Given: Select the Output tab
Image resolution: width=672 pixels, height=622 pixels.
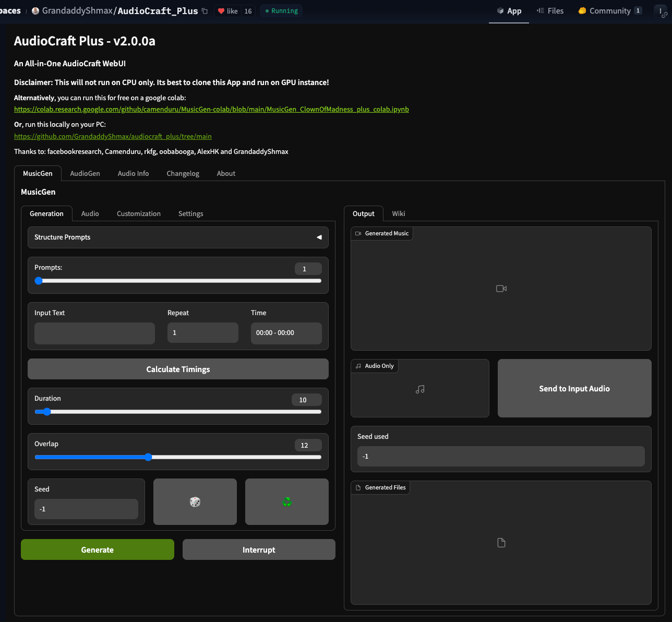Looking at the screenshot, I should (x=364, y=213).
